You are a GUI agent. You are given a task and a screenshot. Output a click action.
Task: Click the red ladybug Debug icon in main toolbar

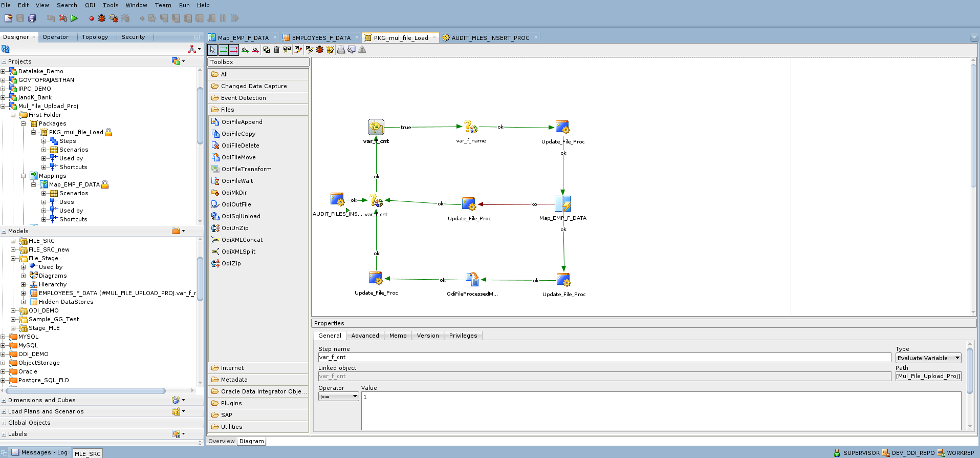pos(101,18)
